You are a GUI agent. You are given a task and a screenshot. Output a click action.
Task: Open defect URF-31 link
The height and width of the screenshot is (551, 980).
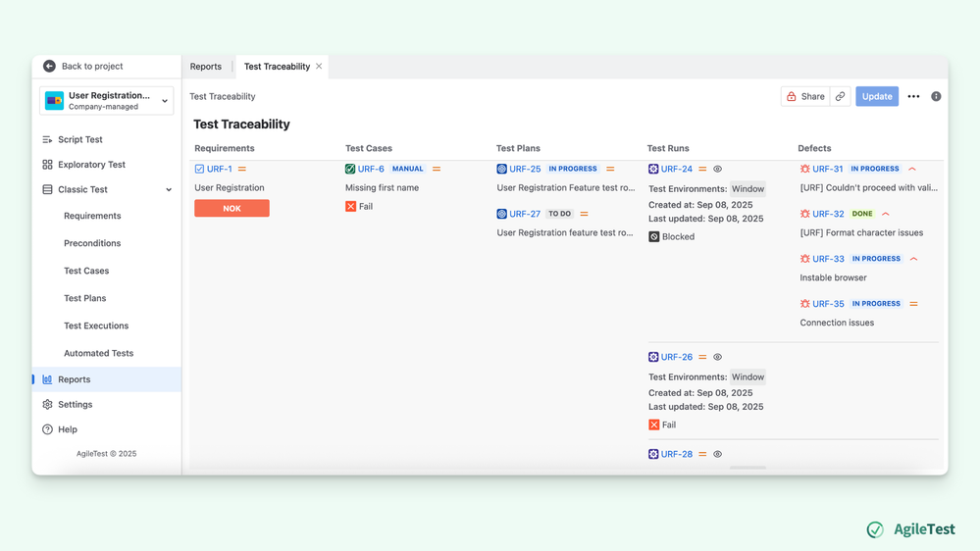[x=828, y=169]
